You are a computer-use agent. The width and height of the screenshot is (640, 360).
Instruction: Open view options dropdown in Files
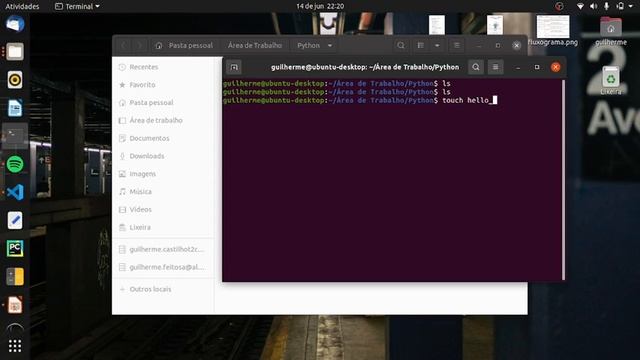click(x=437, y=45)
